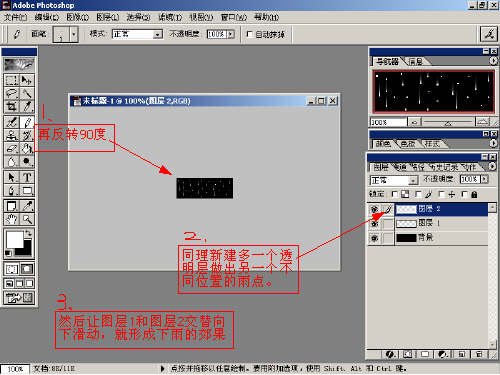This screenshot has height=375, width=500.
Task: Click the create new layer button
Action: (x=462, y=354)
